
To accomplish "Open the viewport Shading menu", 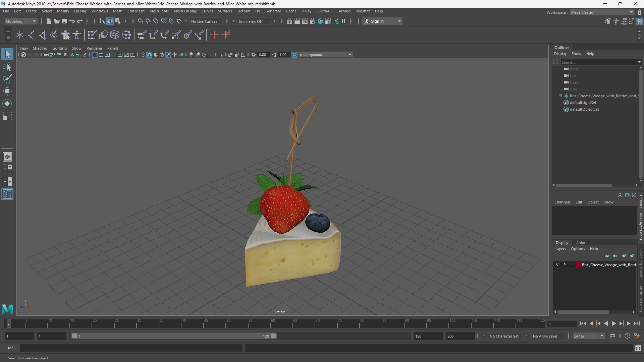I will 40,48.
